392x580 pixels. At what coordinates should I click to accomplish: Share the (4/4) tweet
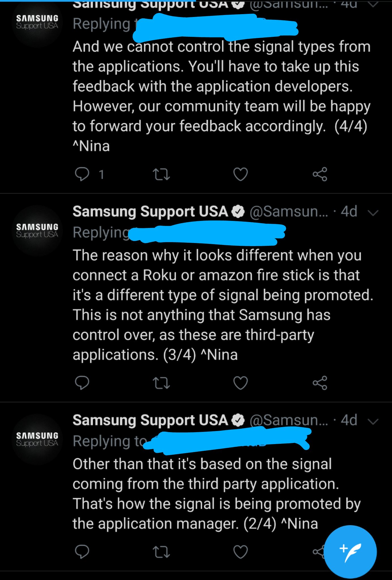click(x=320, y=174)
